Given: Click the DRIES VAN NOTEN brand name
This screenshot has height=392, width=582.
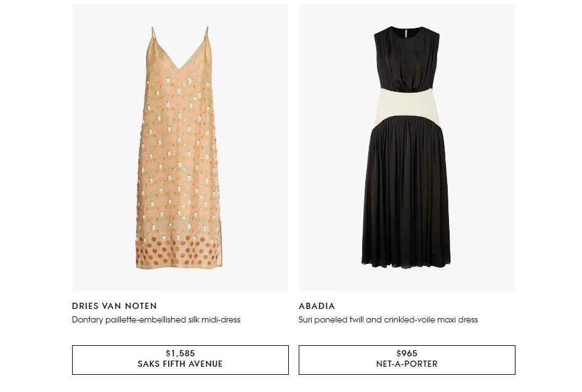Looking at the screenshot, I should 115,306.
